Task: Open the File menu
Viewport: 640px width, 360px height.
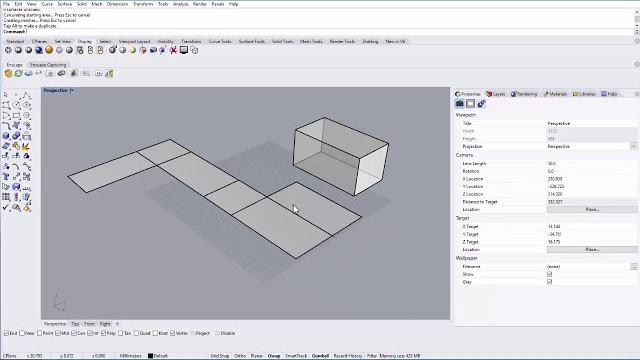Action: tap(6, 4)
